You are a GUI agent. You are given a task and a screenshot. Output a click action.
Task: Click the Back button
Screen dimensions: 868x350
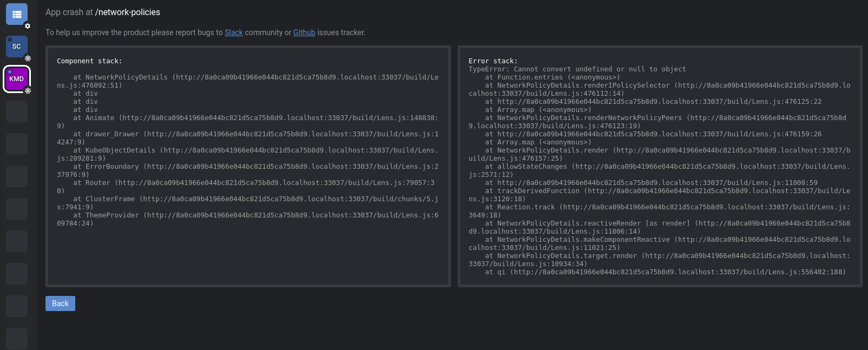[x=60, y=303]
